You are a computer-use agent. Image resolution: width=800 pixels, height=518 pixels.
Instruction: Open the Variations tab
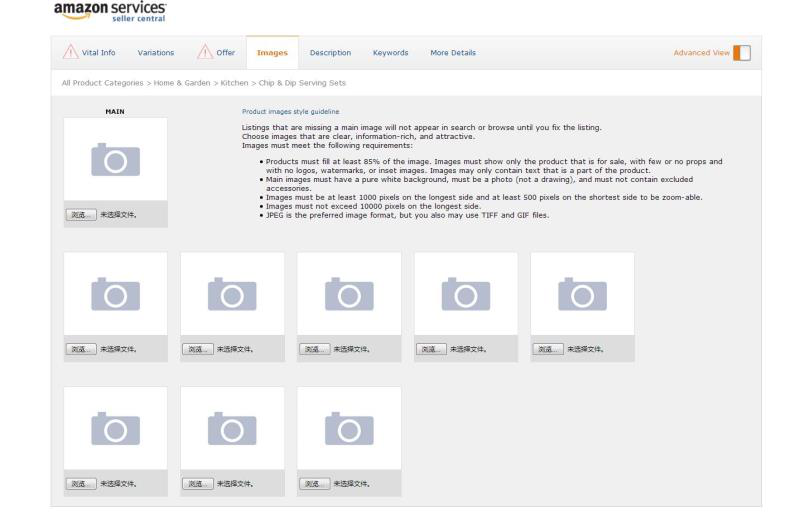tap(156, 53)
